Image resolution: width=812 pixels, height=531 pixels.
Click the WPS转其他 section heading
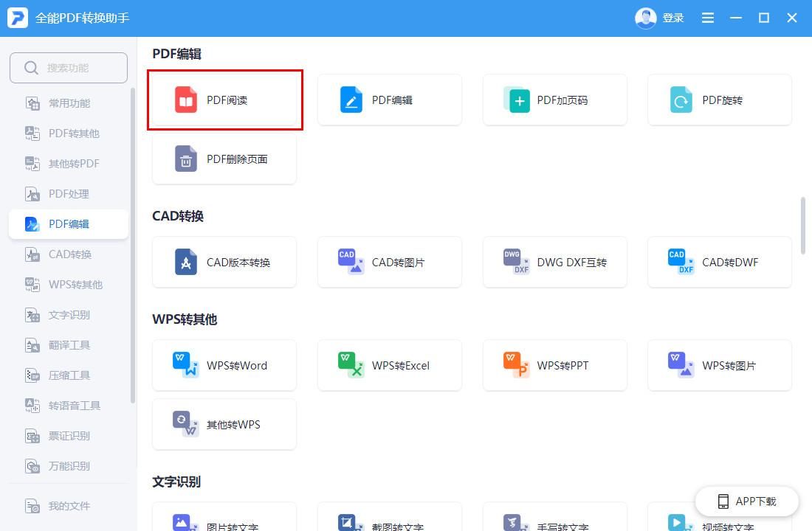point(185,319)
